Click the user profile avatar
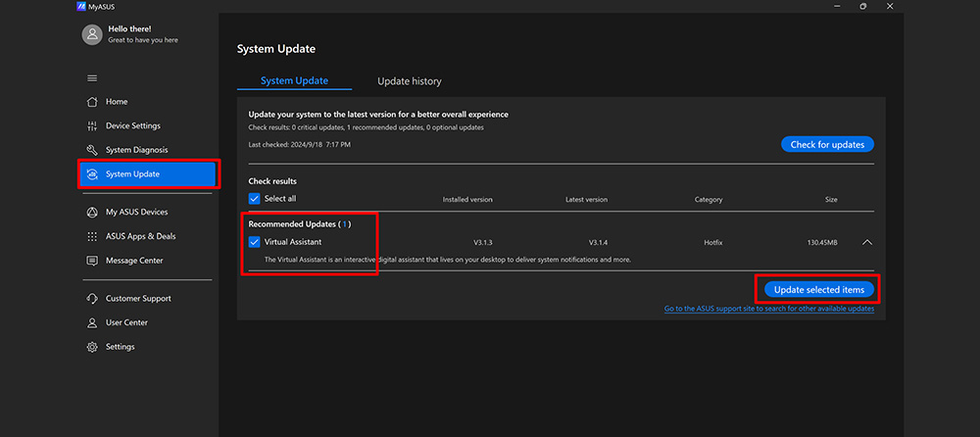The image size is (980, 437). click(92, 34)
